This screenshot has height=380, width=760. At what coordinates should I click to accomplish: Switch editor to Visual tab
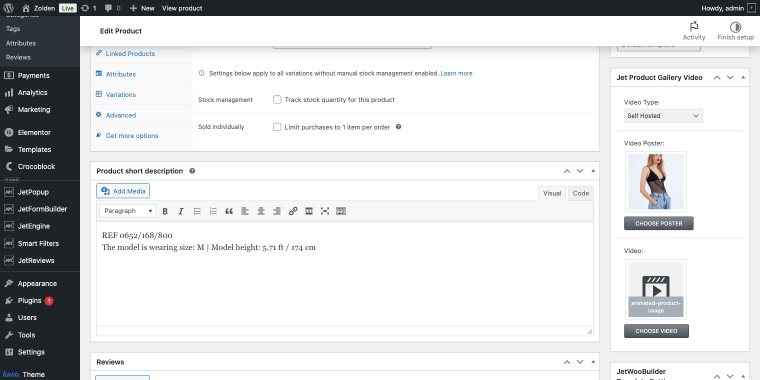click(552, 193)
